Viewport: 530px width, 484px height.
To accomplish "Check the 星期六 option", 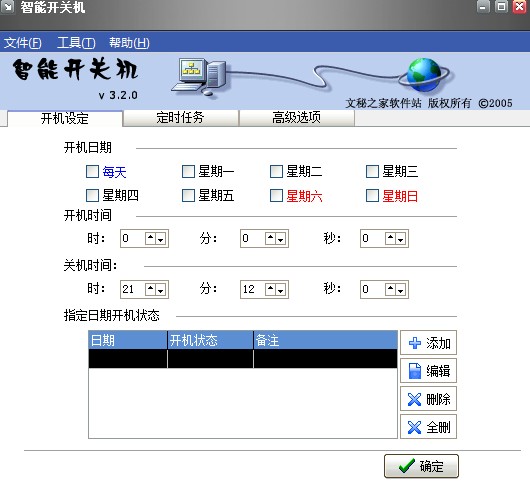I will pyautogui.click(x=276, y=196).
